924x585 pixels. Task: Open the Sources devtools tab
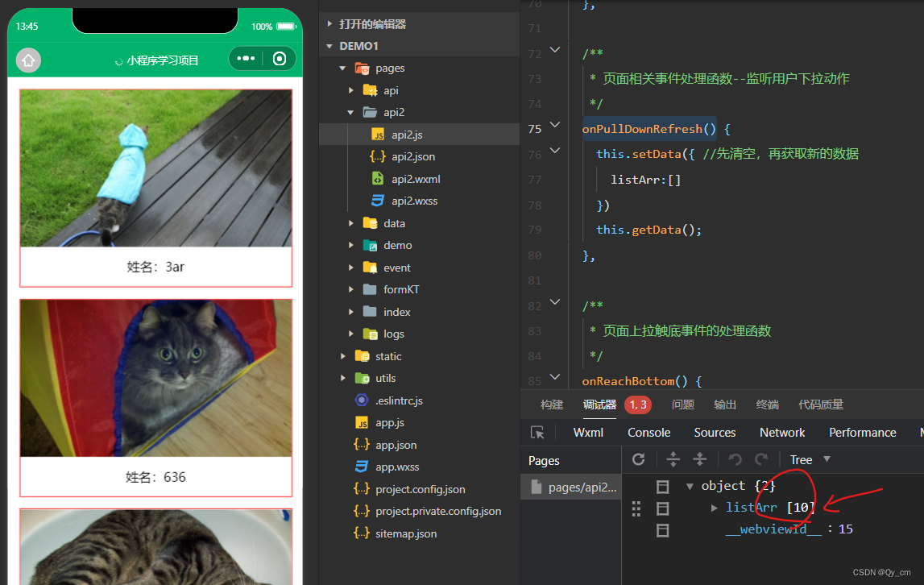(715, 432)
